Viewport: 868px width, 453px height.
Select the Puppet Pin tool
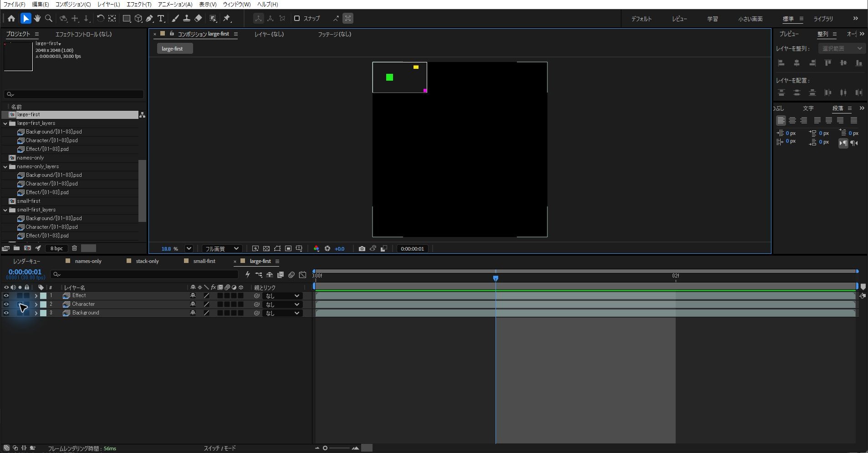point(227,18)
